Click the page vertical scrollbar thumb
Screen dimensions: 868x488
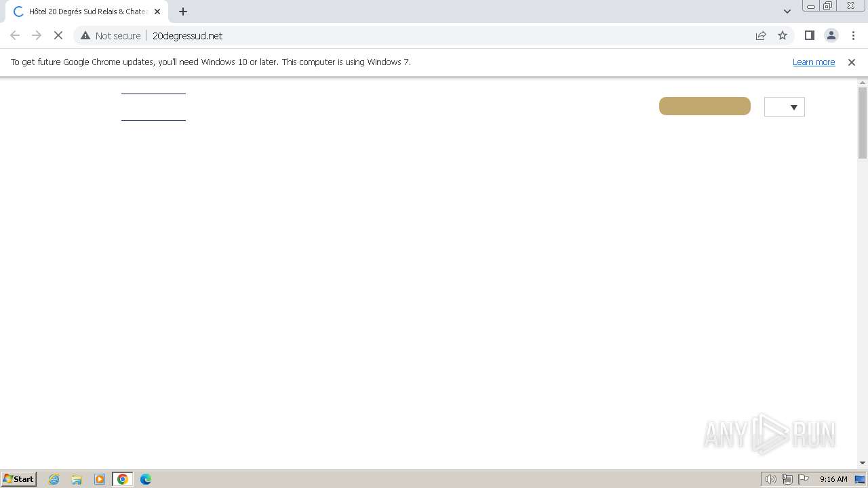(x=863, y=123)
